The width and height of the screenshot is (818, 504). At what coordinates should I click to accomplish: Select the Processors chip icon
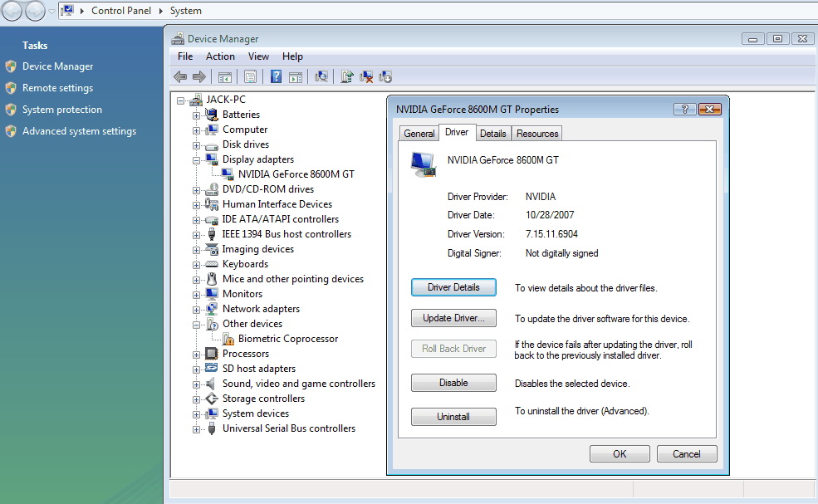211,354
